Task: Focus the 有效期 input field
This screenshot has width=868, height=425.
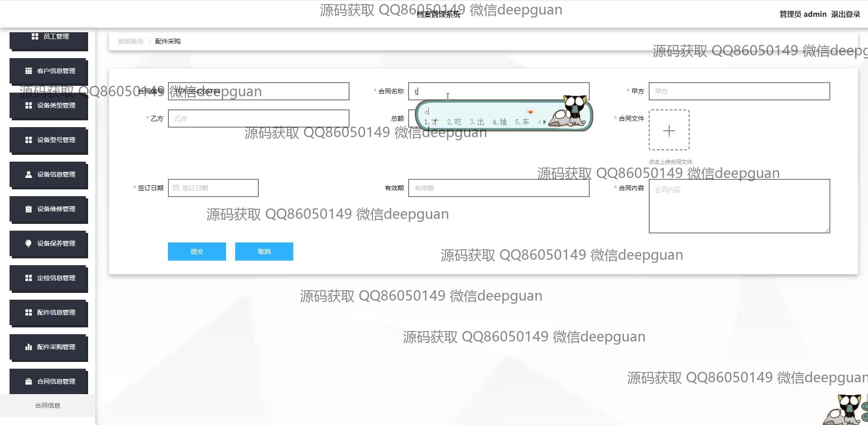Action: (499, 188)
